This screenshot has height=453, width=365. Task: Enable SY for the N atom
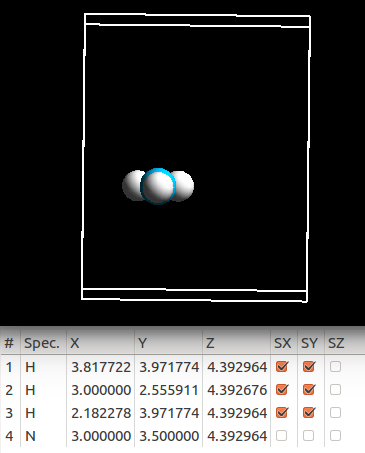(x=309, y=436)
